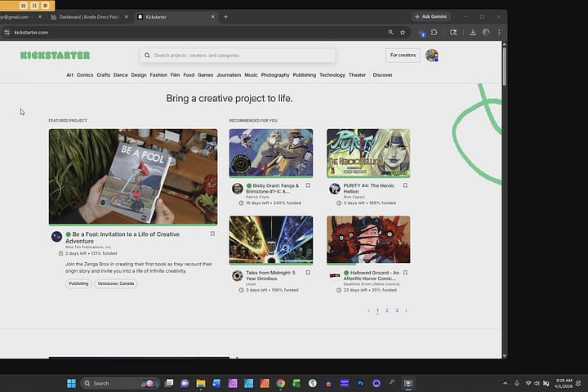Bookmark this page with the star icon
588x392 pixels.
pyautogui.click(x=403, y=33)
